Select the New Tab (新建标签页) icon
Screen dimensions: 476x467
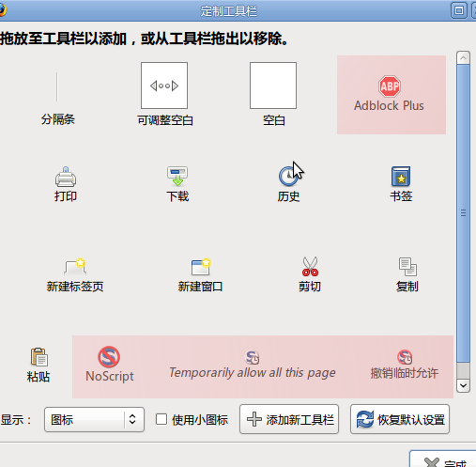75,267
